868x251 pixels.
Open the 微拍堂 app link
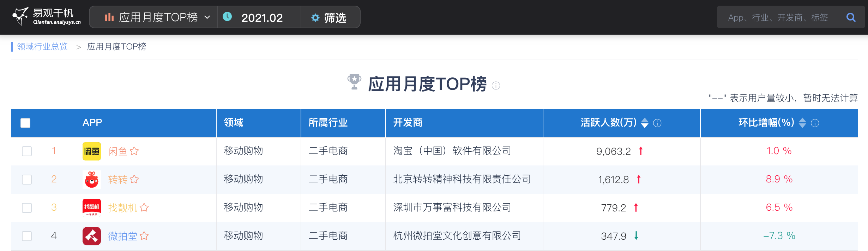coord(122,236)
